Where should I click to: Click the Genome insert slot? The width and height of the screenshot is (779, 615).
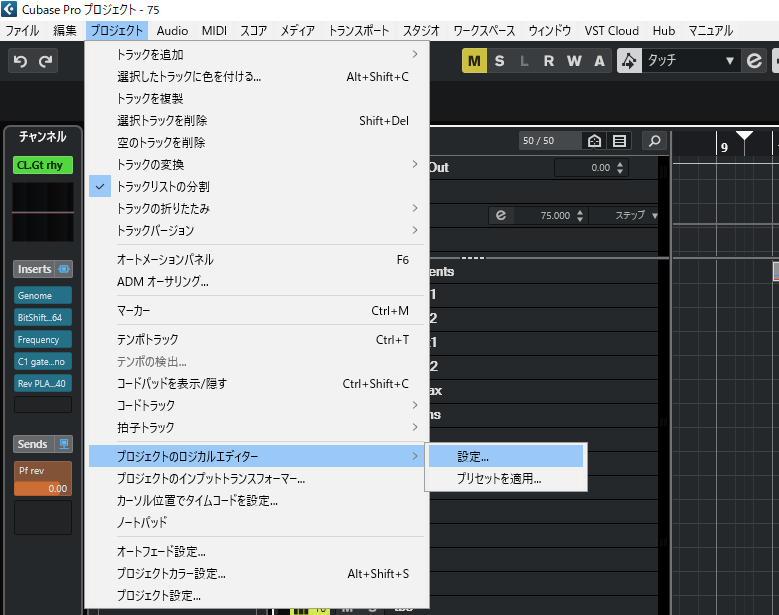tap(43, 296)
